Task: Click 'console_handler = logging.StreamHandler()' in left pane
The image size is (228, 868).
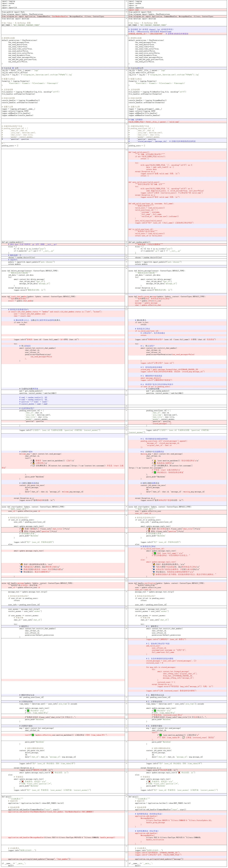Action: pos(21,100)
